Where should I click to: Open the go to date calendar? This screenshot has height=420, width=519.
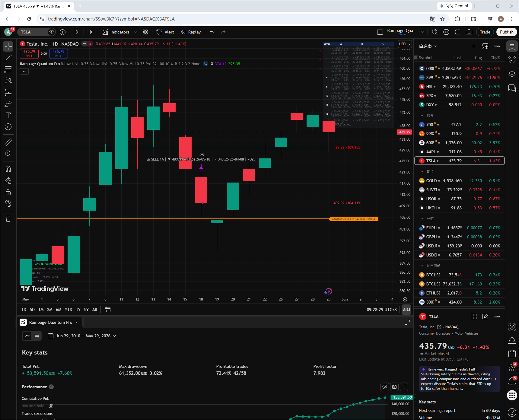pos(107,310)
